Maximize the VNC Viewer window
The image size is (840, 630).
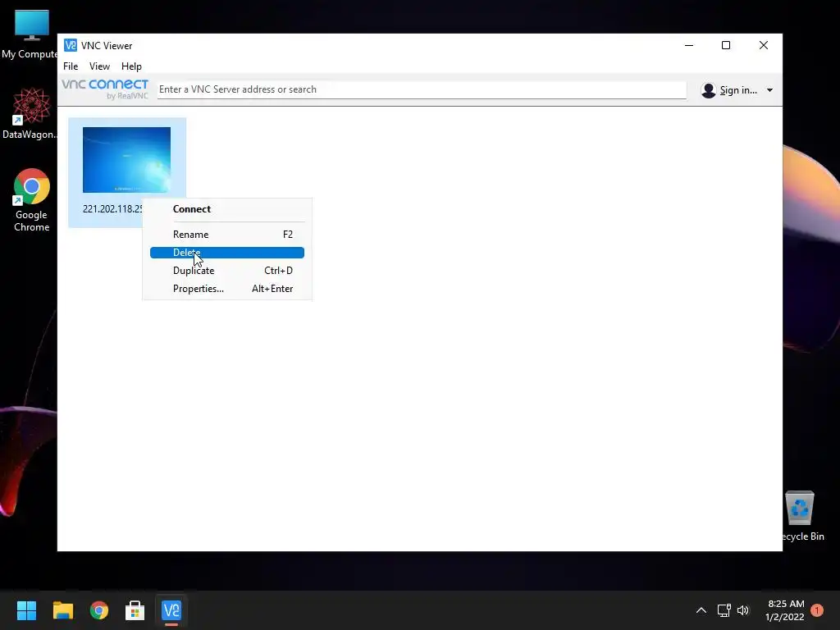(726, 46)
